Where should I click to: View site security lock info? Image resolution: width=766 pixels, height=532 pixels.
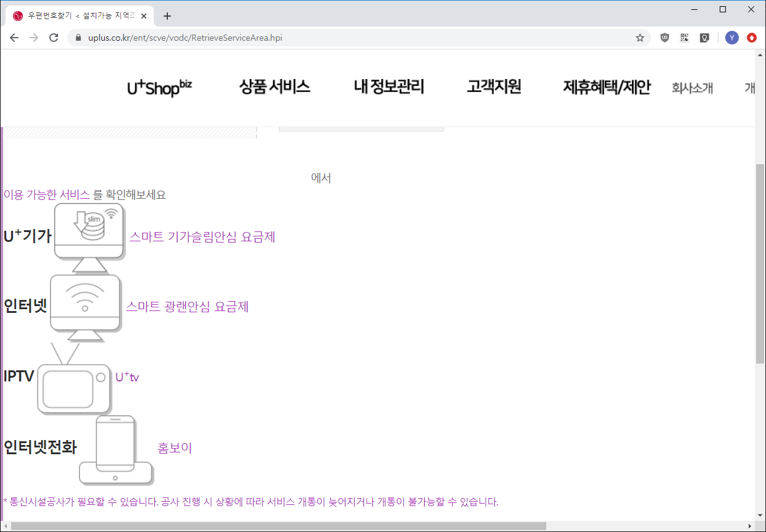tap(78, 38)
